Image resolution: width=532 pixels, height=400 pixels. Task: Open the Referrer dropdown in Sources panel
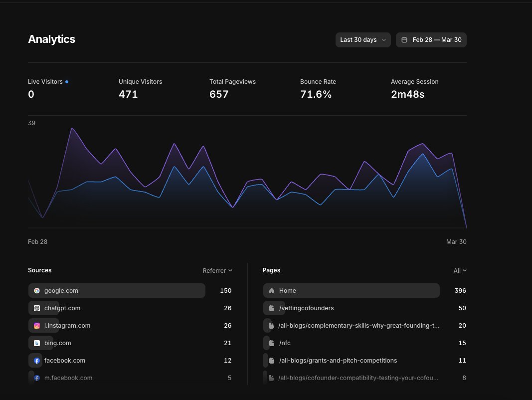(x=217, y=270)
